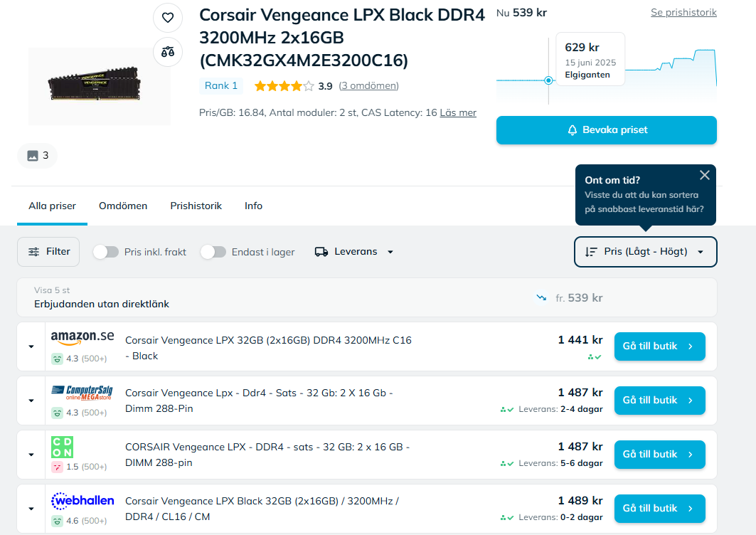This screenshot has width=756, height=535.
Task: Toggle 'Pris inkl. frakt' switch
Action: coord(106,252)
